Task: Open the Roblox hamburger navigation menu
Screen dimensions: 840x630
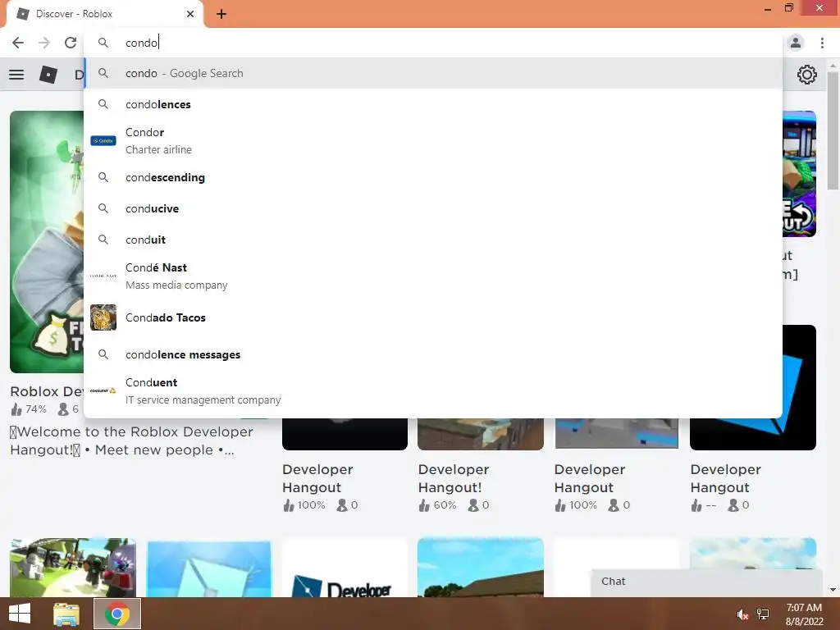Action: 16,75
